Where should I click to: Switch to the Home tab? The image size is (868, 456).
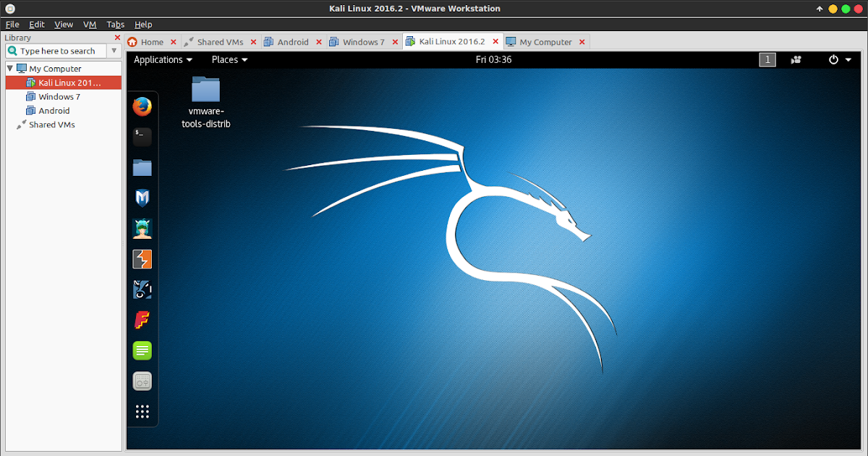point(152,42)
